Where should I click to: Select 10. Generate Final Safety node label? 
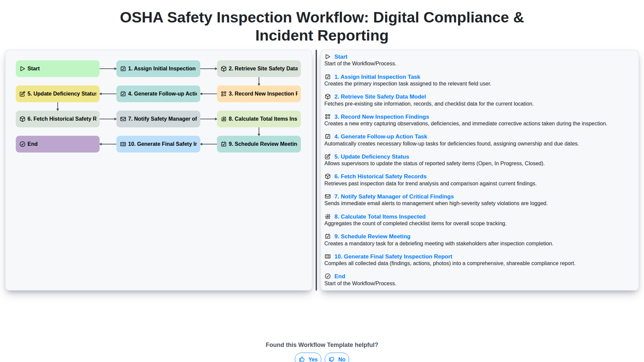(x=162, y=144)
